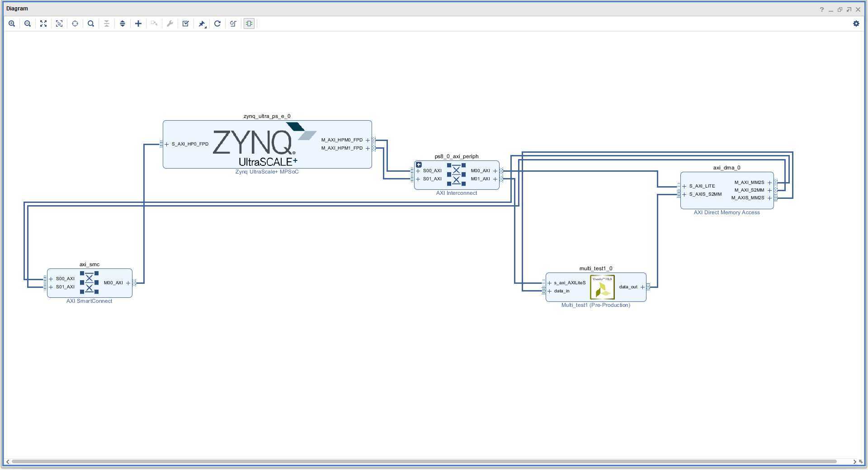Expand the interconnect's M00_AXI port
The image size is (868, 470).
(x=495, y=171)
